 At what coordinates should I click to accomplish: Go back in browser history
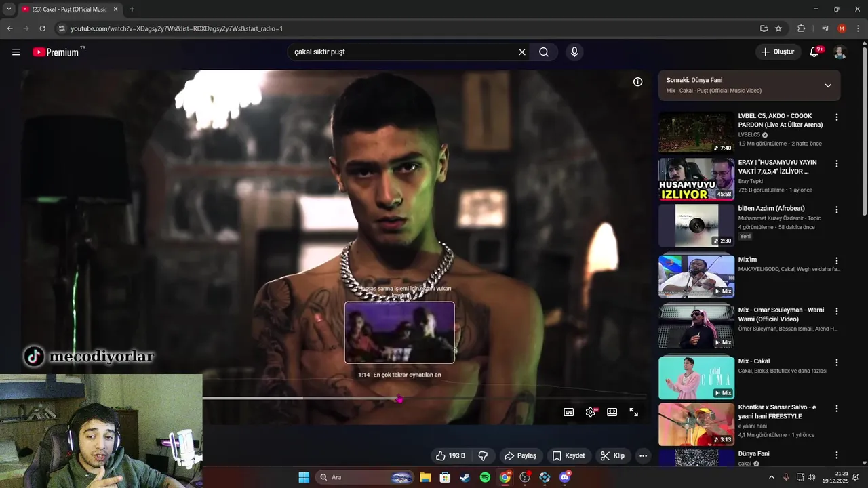pyautogui.click(x=9, y=28)
